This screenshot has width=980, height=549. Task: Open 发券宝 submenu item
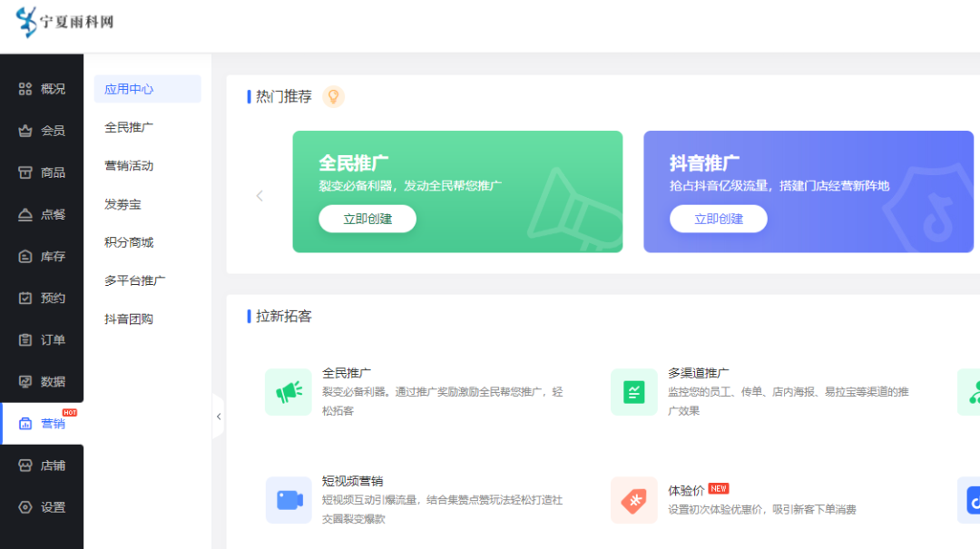tap(122, 204)
